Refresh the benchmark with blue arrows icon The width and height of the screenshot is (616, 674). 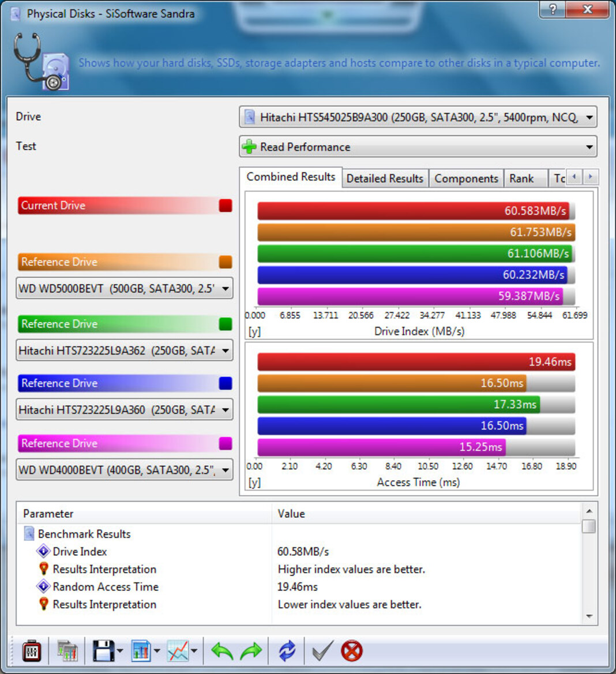click(287, 651)
